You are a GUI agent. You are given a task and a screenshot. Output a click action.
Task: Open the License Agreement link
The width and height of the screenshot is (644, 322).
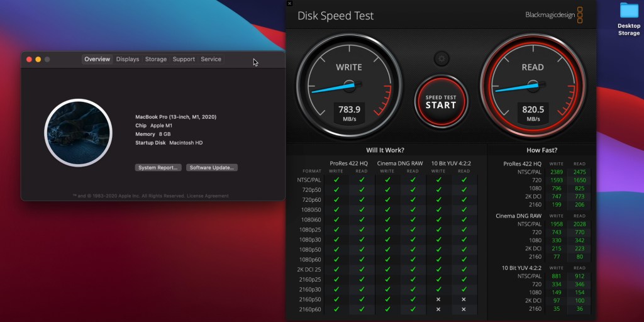click(208, 196)
